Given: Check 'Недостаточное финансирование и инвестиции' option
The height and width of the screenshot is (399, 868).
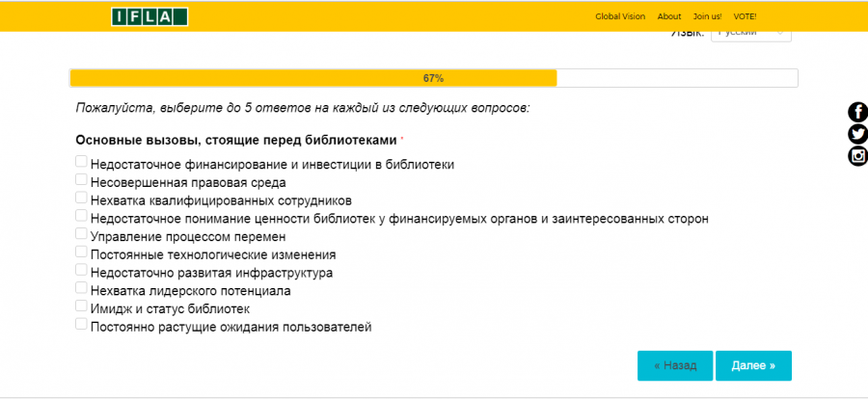Looking at the screenshot, I should click(x=81, y=162).
